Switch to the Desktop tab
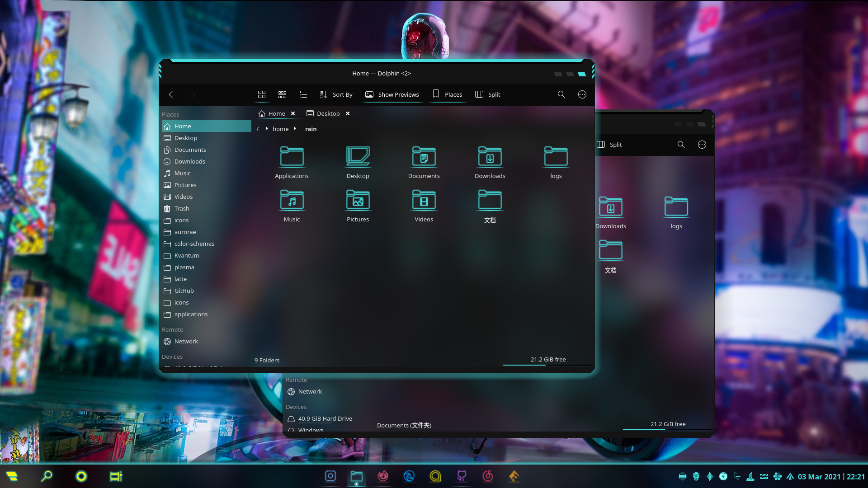 click(x=323, y=113)
